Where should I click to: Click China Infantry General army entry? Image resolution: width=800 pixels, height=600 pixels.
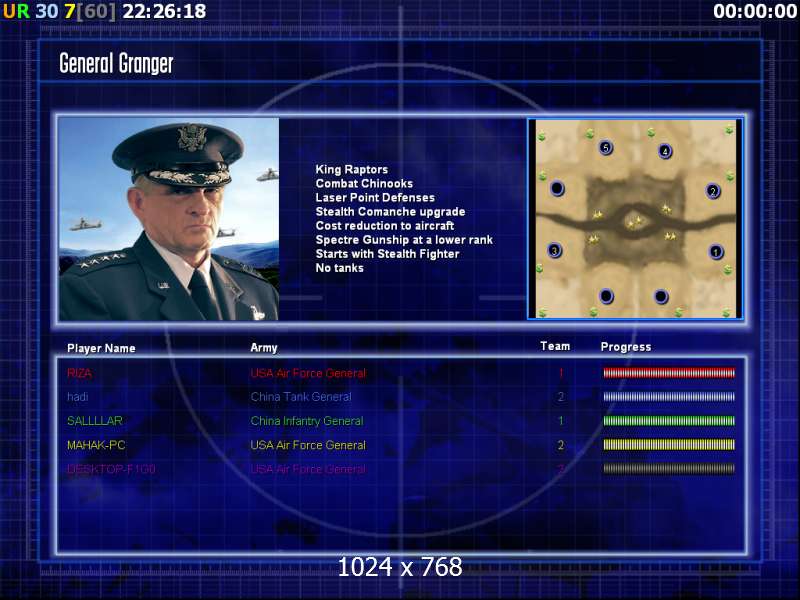pos(307,421)
